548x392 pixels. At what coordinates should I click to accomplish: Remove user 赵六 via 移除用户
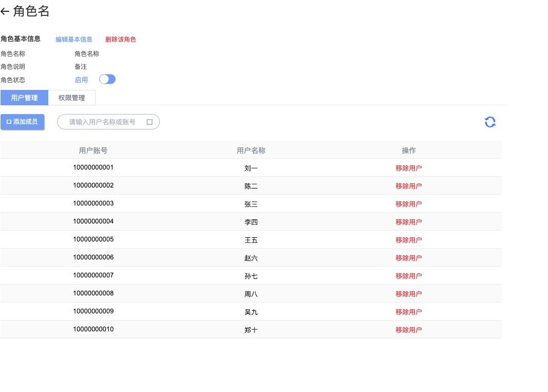[409, 258]
